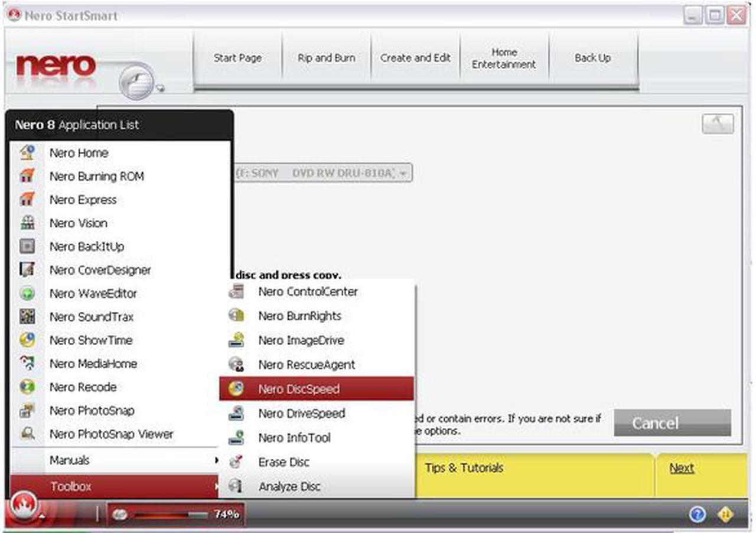Click the Analyze Disc icon
756x533 pixels.
click(236, 486)
